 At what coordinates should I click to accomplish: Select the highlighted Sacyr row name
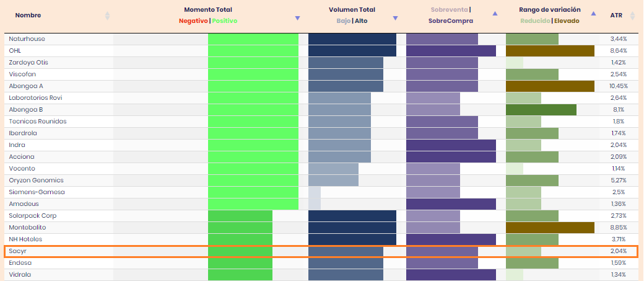[x=17, y=251]
